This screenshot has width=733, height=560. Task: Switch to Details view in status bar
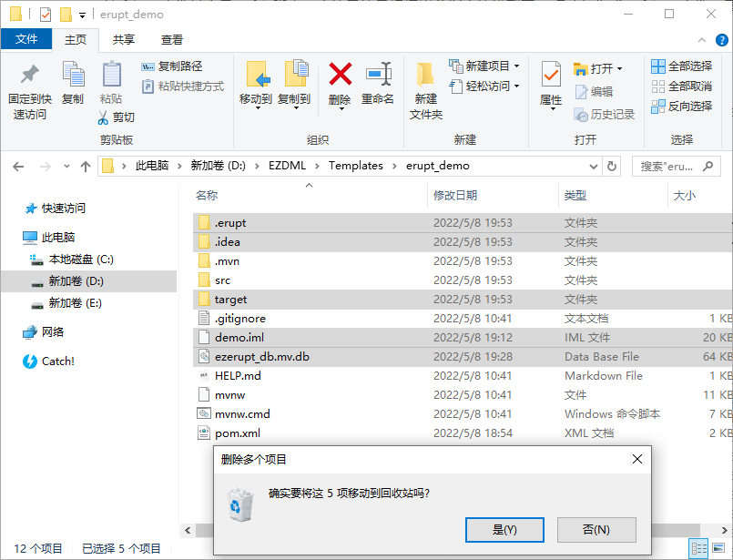tap(699, 547)
